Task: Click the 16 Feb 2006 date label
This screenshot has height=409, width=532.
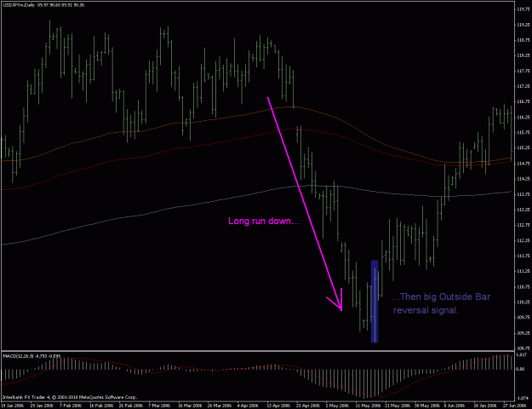Action: click(100, 406)
